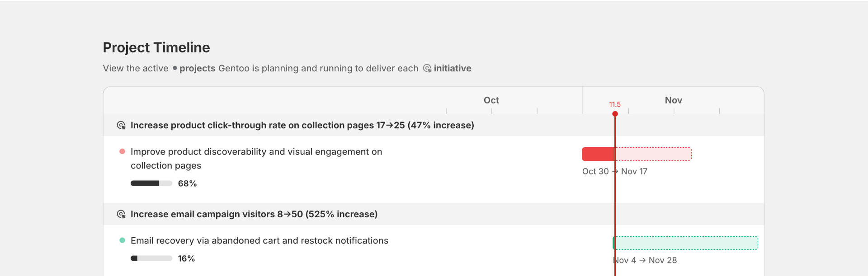Click the 16% progress bar
This screenshot has width=868, height=276.
click(151, 258)
